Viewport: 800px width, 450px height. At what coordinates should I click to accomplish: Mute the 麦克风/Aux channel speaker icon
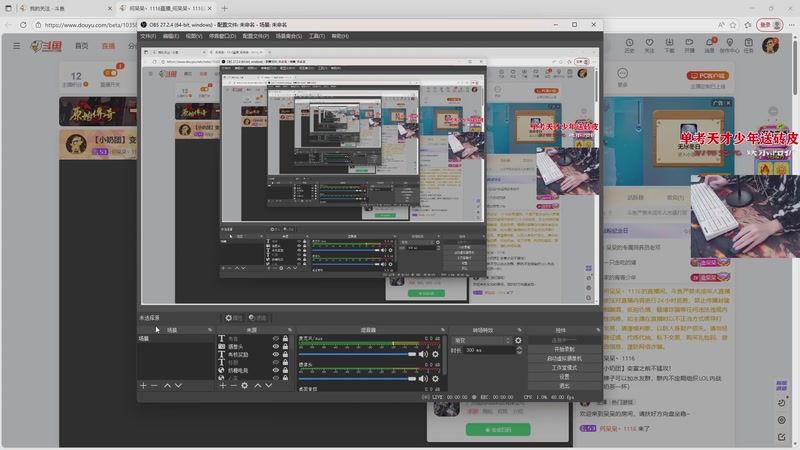pyautogui.click(x=423, y=354)
